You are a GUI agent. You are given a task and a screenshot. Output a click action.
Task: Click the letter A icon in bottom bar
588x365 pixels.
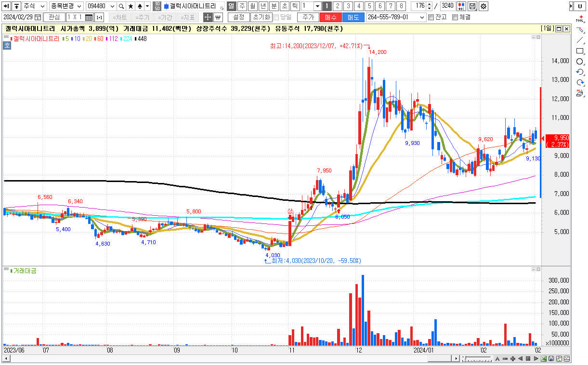click(497, 359)
